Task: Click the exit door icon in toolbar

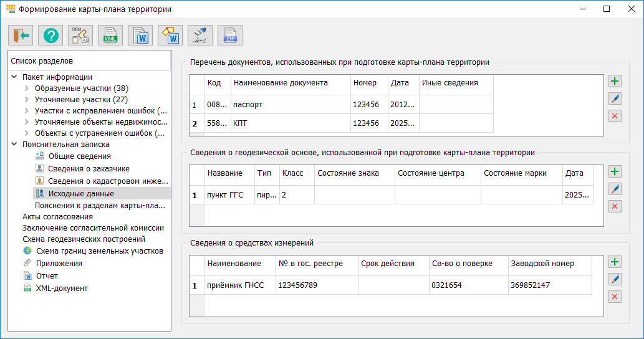Action: click(x=21, y=36)
